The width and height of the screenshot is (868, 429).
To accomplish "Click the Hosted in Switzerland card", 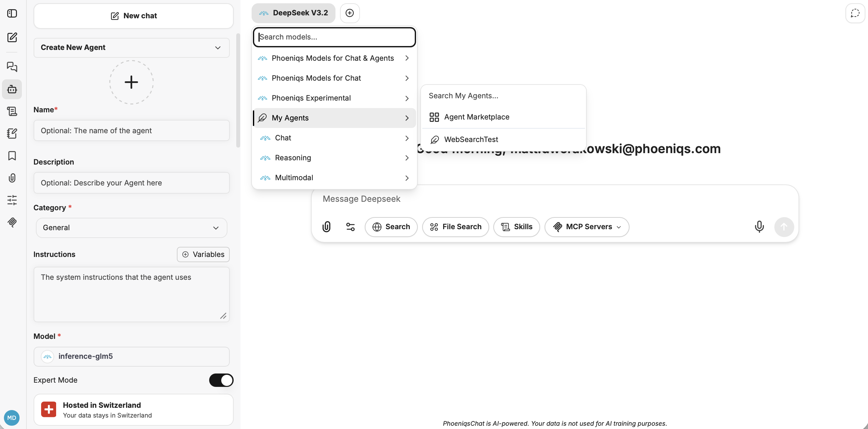I will (x=133, y=410).
